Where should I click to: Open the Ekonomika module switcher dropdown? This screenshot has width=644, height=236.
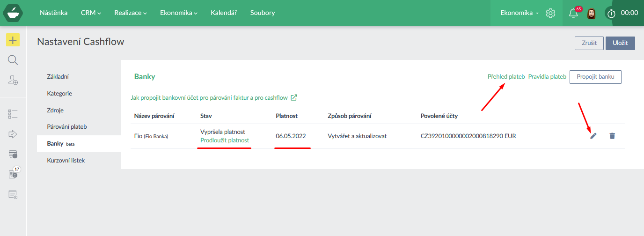520,13
